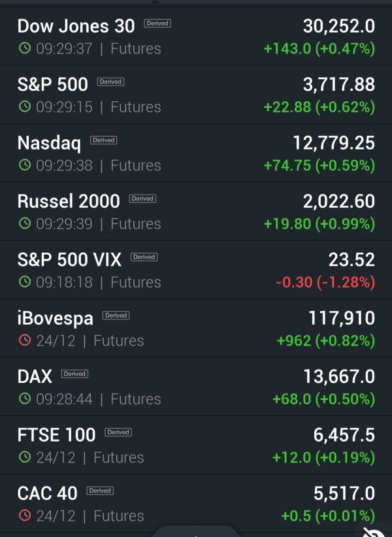
Task: Click the Derived badge next to Dow Jones 30
Action: coord(157,24)
